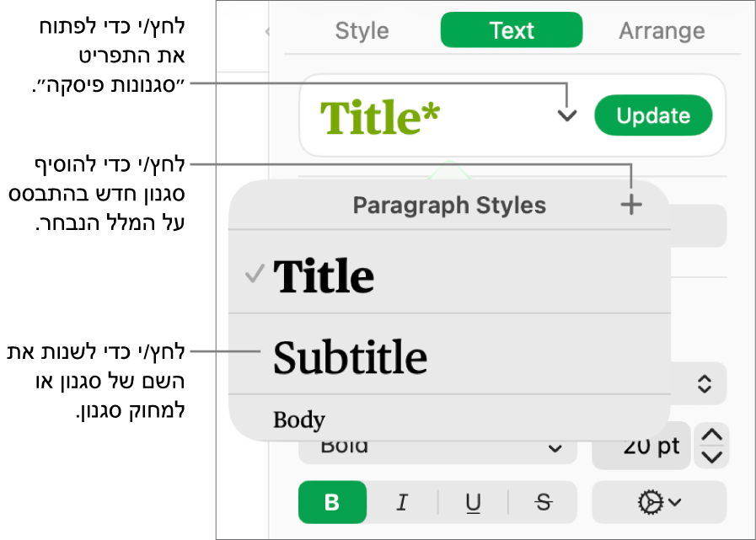Open the pop-up menu with up-down arrows
Screen dimensions: 756x540
point(705,384)
